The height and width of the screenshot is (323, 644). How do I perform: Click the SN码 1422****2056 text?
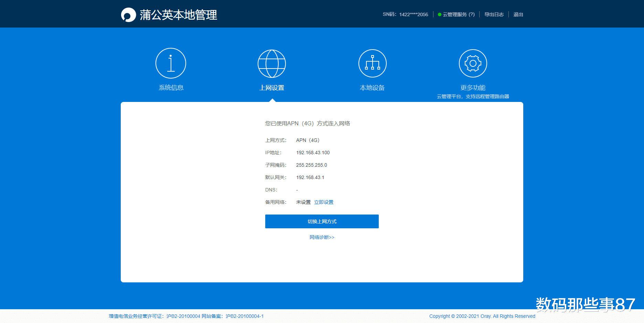[405, 14]
